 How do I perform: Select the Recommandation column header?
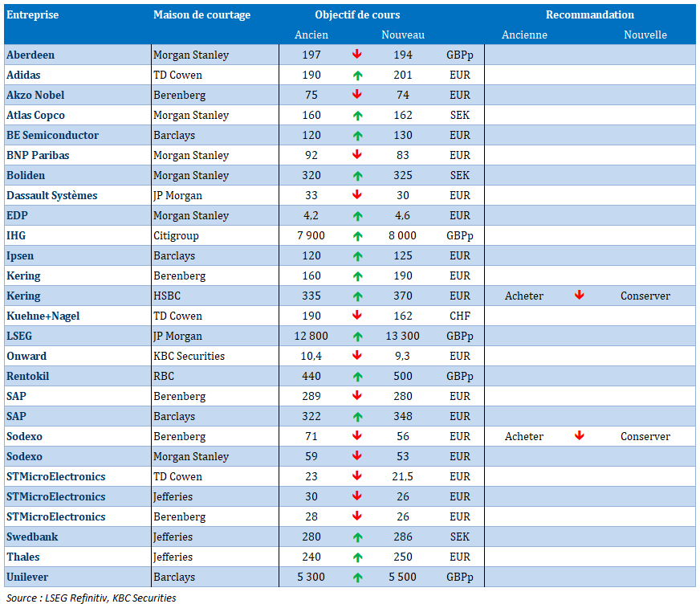point(589,15)
